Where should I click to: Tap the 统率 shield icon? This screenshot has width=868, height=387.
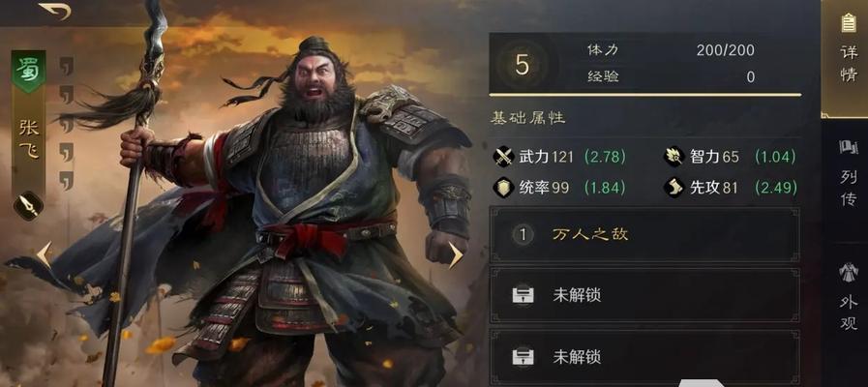[x=504, y=187]
